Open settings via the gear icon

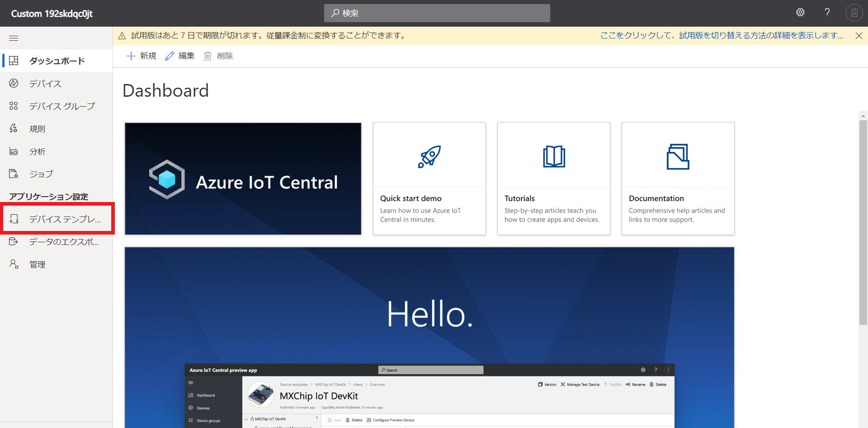coord(800,13)
